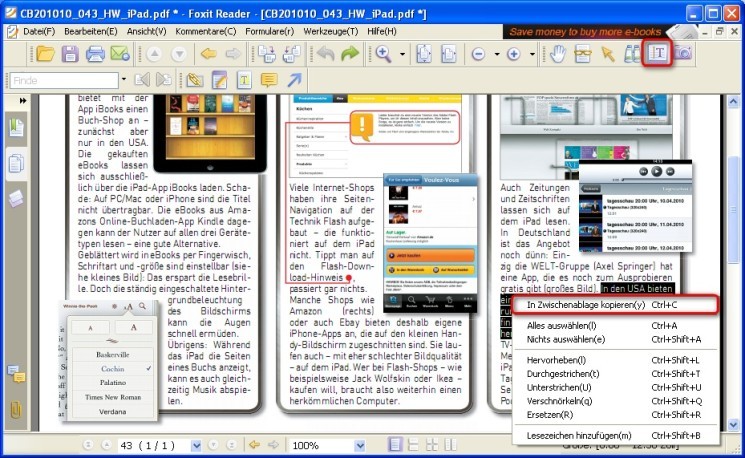
Task: Select Durchgestrichen(t) from the context menu
Action: pyautogui.click(x=615, y=374)
